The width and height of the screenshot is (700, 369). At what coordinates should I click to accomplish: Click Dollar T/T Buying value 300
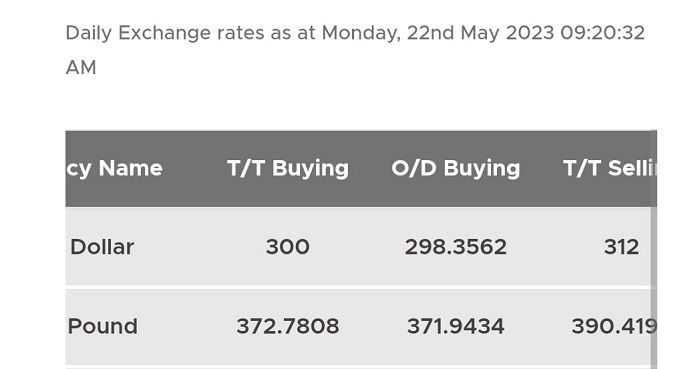pos(288,247)
